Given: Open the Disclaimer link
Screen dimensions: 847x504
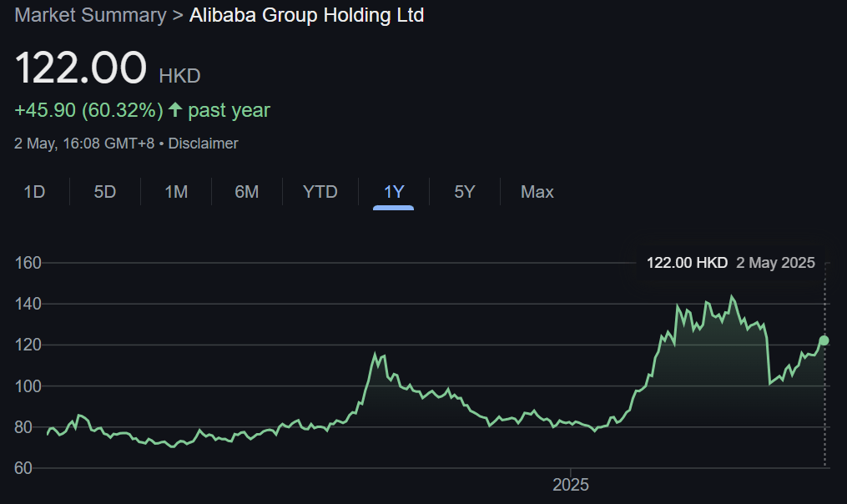Looking at the screenshot, I should point(203,144).
